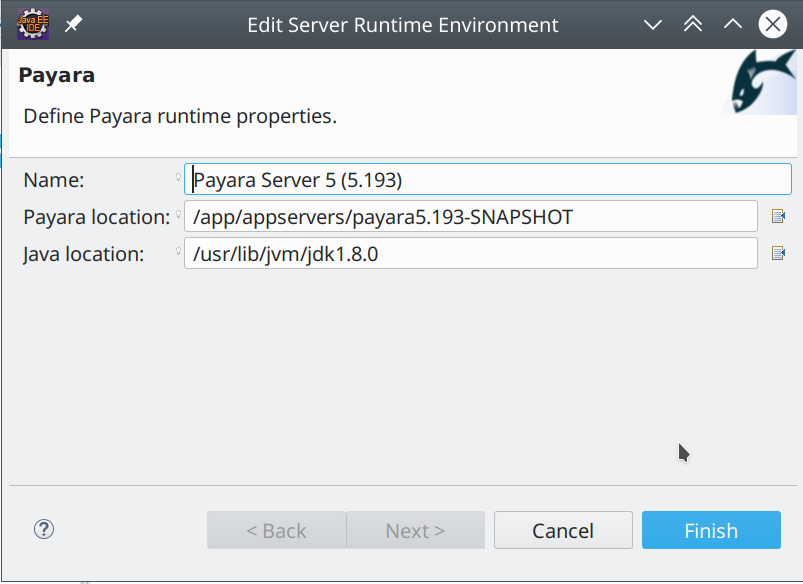Click the disabled Back button
Viewport: 803px width, 584px height.
tap(276, 530)
